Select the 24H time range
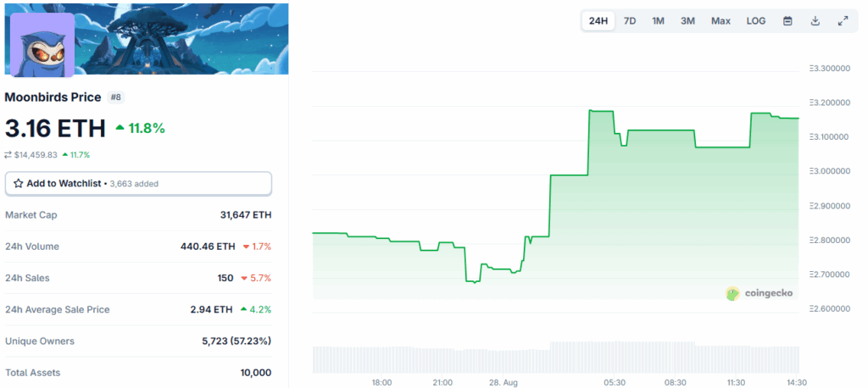The image size is (868, 388). click(598, 21)
